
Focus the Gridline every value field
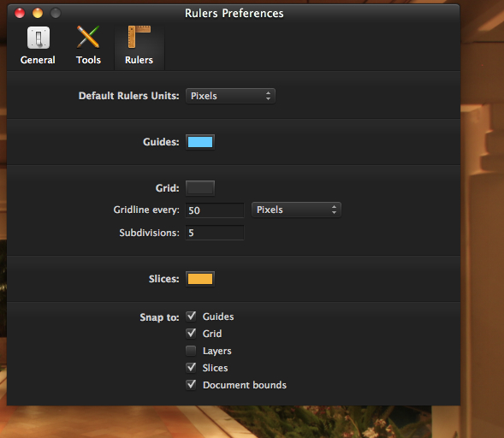pos(215,210)
